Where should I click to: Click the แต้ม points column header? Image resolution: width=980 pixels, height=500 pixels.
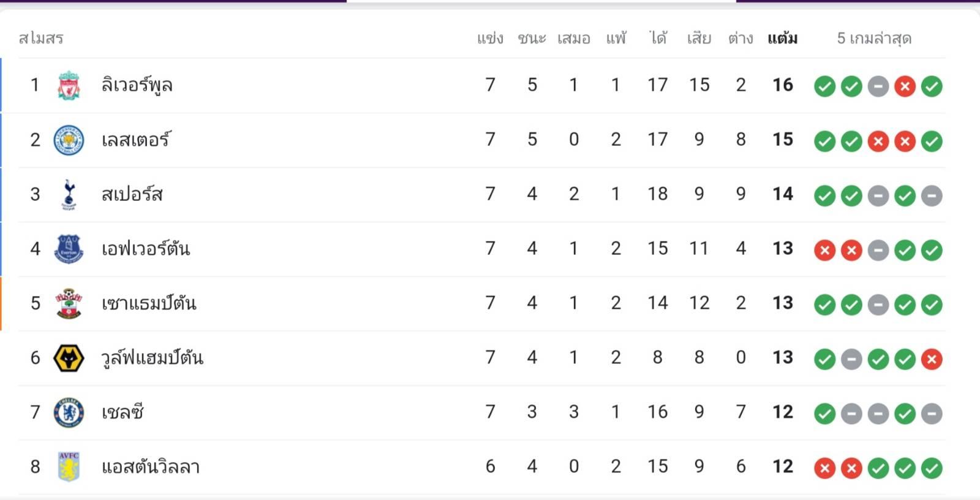tap(782, 39)
